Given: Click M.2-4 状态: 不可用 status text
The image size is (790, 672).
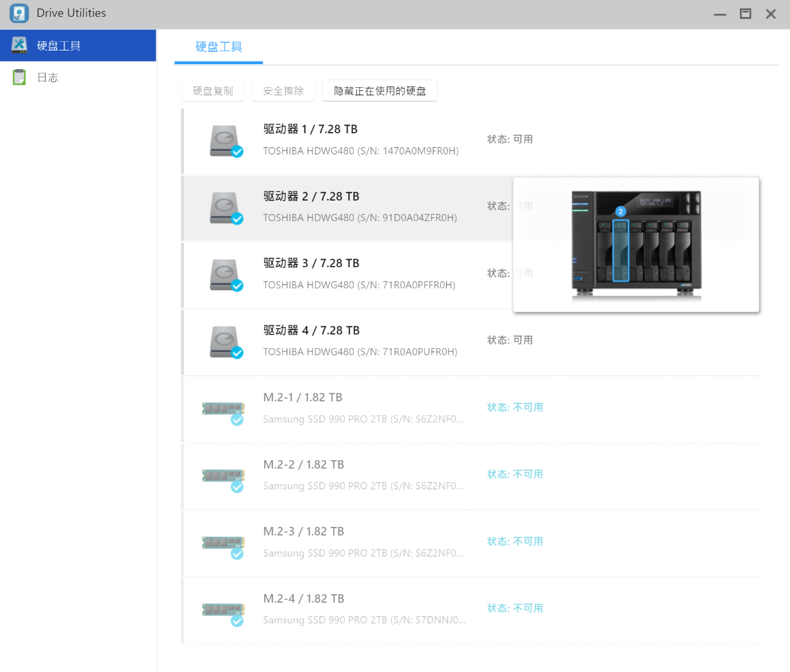Looking at the screenshot, I should [515, 608].
